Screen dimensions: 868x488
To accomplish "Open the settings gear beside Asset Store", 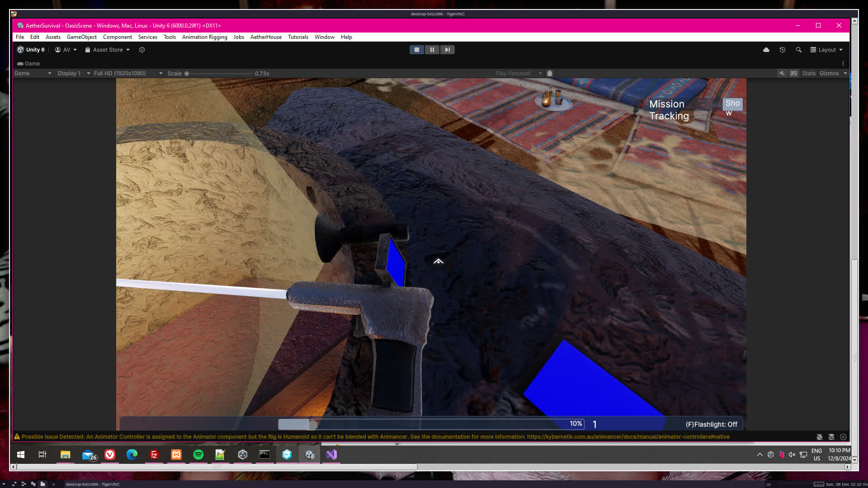I will coord(142,50).
